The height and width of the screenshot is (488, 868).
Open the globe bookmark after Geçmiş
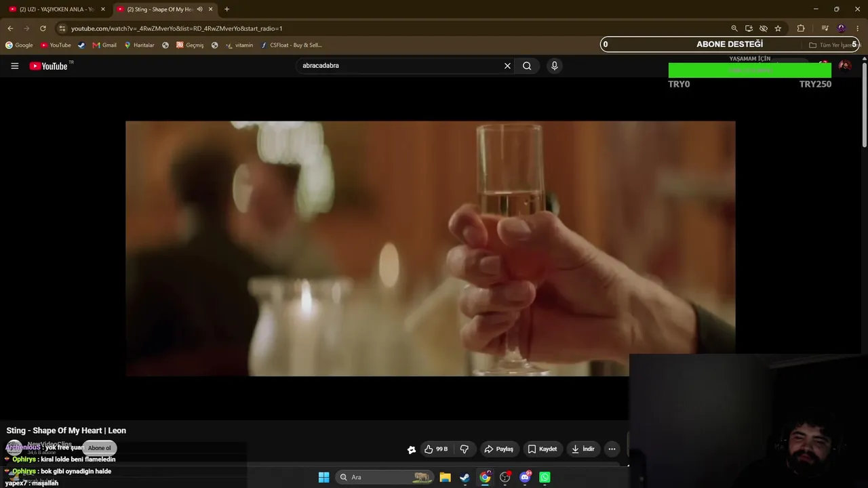214,45
